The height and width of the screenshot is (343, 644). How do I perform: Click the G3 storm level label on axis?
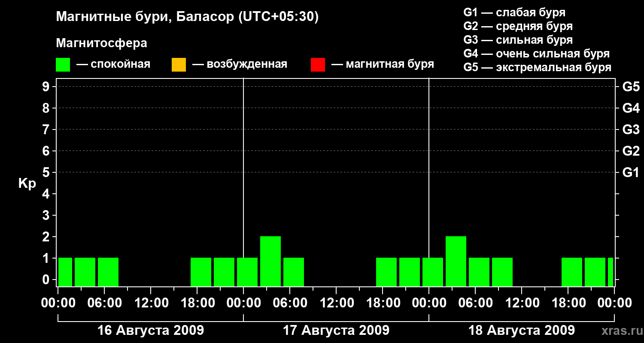[x=631, y=129]
